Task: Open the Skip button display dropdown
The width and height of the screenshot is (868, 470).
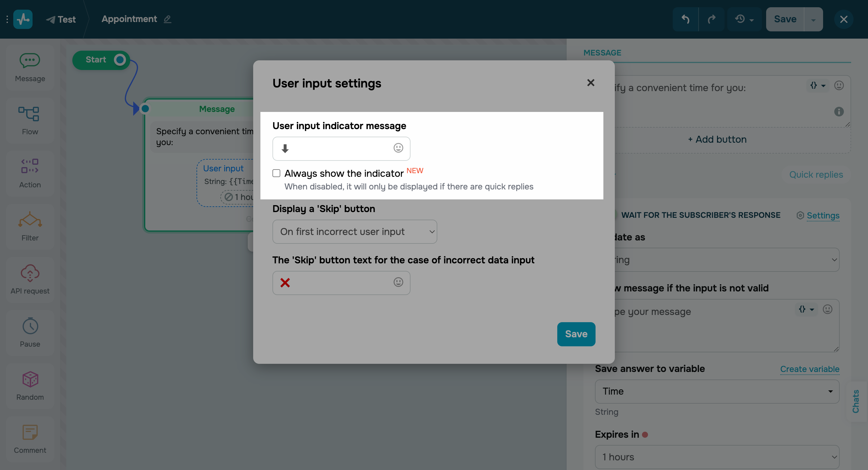Action: coord(354,232)
